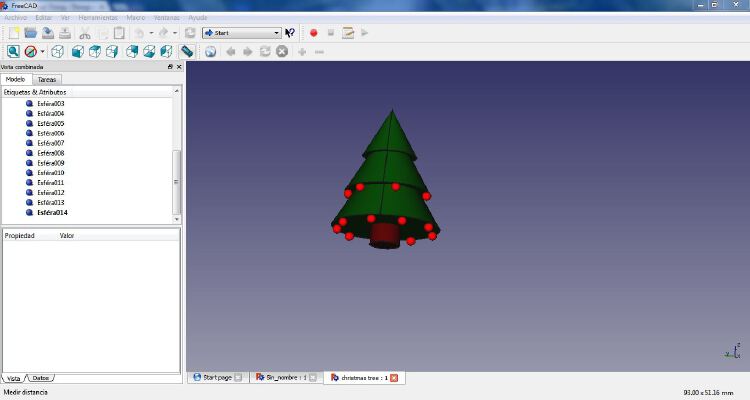
Task: Close the Vista combinada panel
Action: (179, 67)
